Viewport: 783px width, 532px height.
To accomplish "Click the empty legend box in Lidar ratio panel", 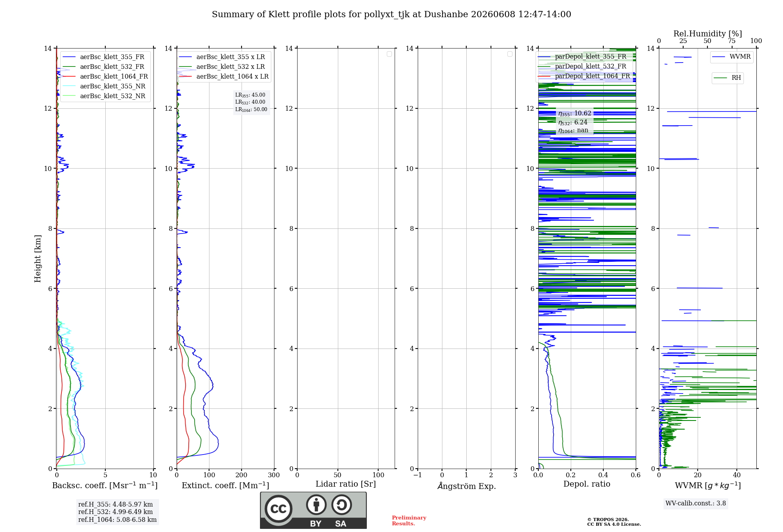I will (389, 54).
